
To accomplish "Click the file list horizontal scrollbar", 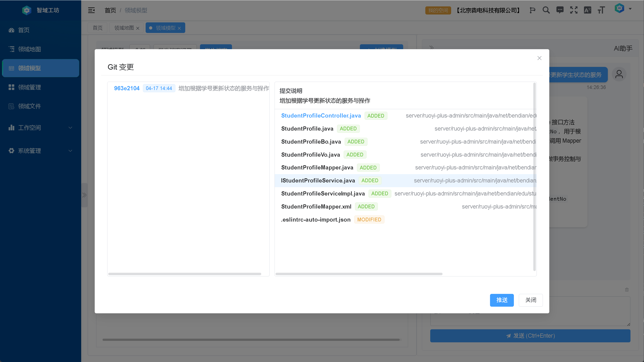I will click(x=359, y=274).
